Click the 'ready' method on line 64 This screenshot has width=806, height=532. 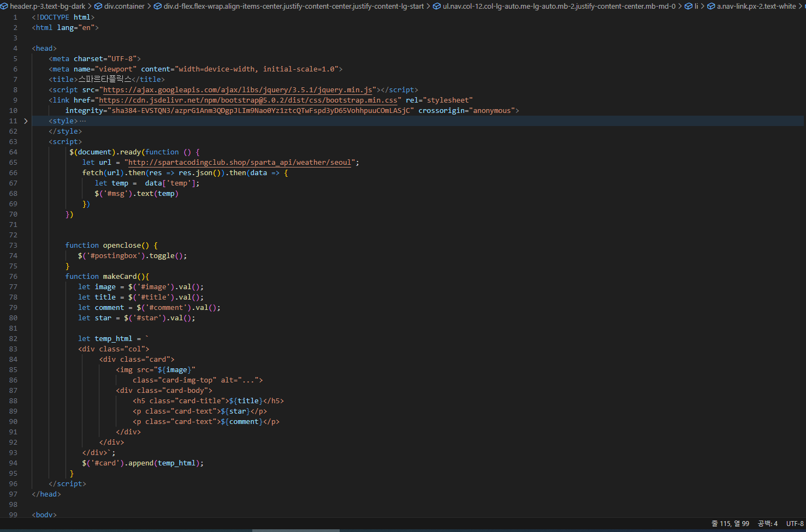(131, 152)
